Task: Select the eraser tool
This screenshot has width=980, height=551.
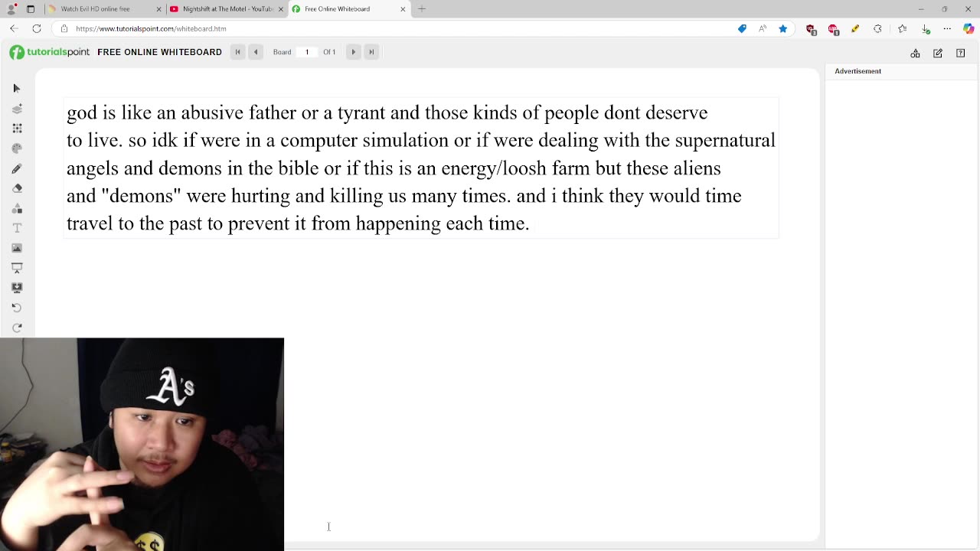Action: (x=17, y=188)
